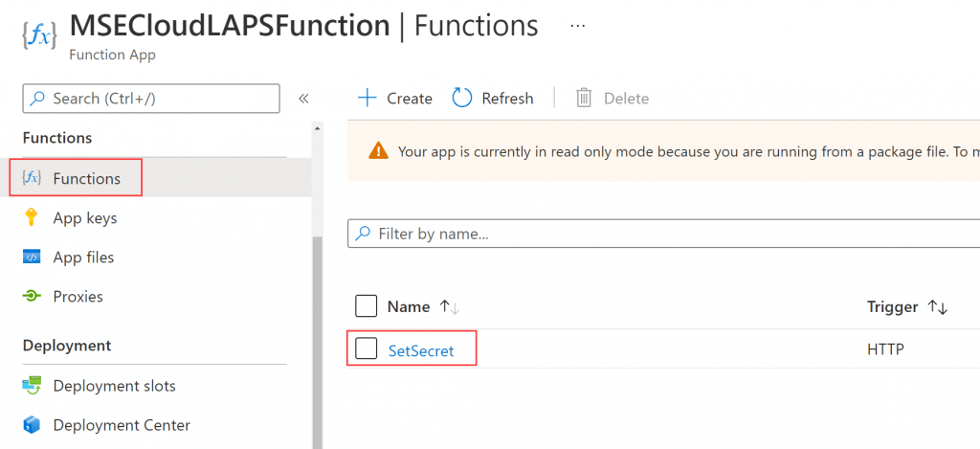Click the Function App subtitle text
980x449 pixels.
[113, 55]
